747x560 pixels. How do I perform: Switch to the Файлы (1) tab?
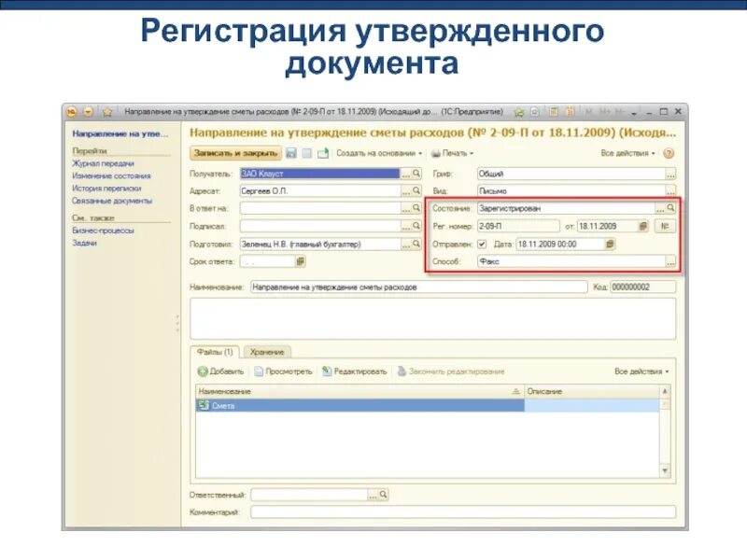pos(215,352)
